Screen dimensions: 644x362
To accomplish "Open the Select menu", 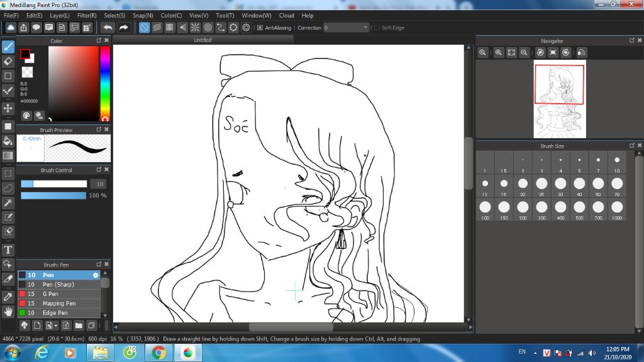I will (114, 16).
